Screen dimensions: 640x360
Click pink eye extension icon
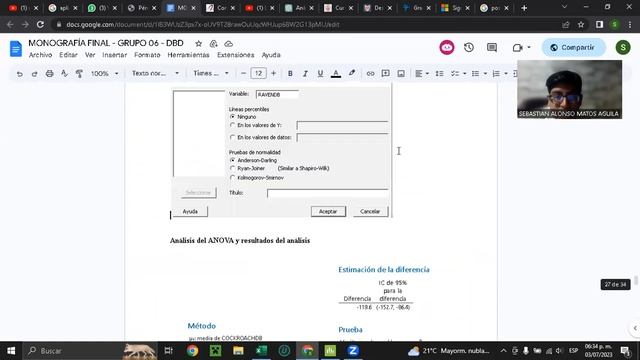coord(447,47)
